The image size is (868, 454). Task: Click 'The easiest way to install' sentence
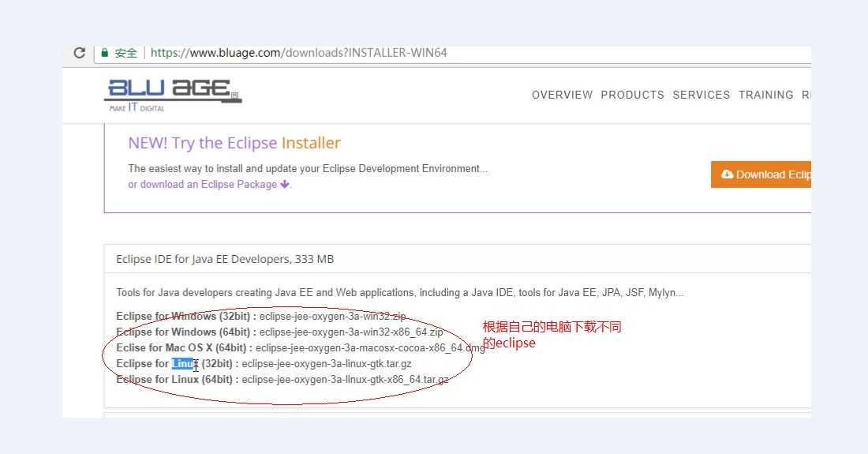coord(308,168)
